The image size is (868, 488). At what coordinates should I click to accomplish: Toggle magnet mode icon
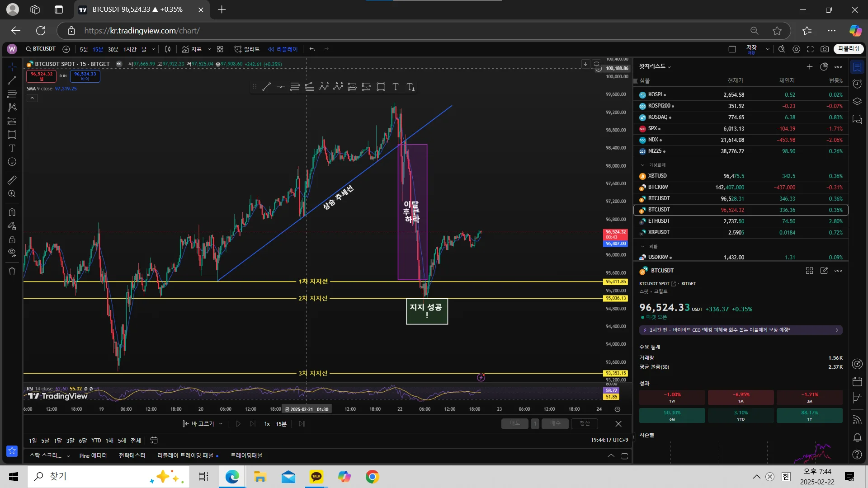(x=12, y=212)
